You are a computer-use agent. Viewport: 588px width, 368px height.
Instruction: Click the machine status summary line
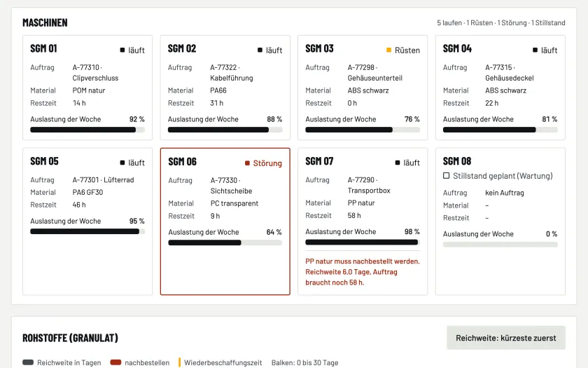pos(501,23)
